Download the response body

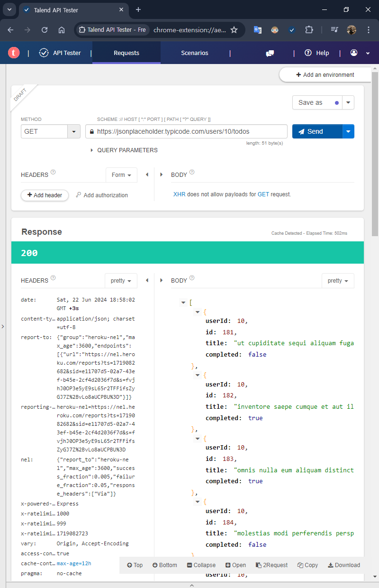[344, 565]
